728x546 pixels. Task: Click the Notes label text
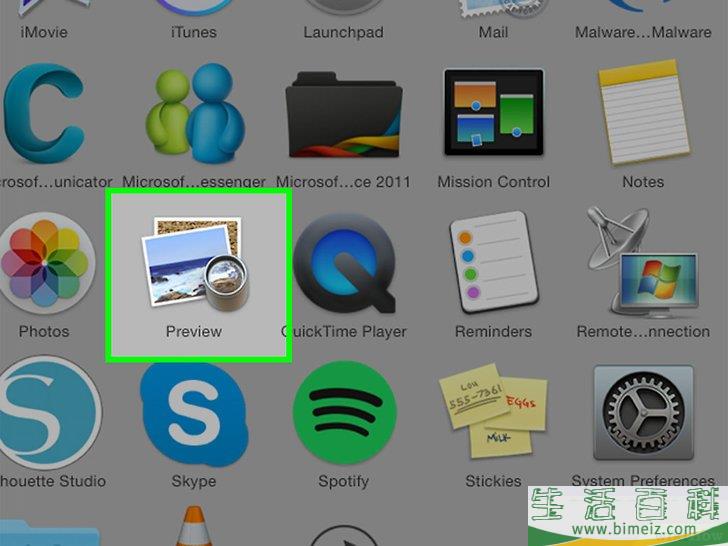(643, 182)
